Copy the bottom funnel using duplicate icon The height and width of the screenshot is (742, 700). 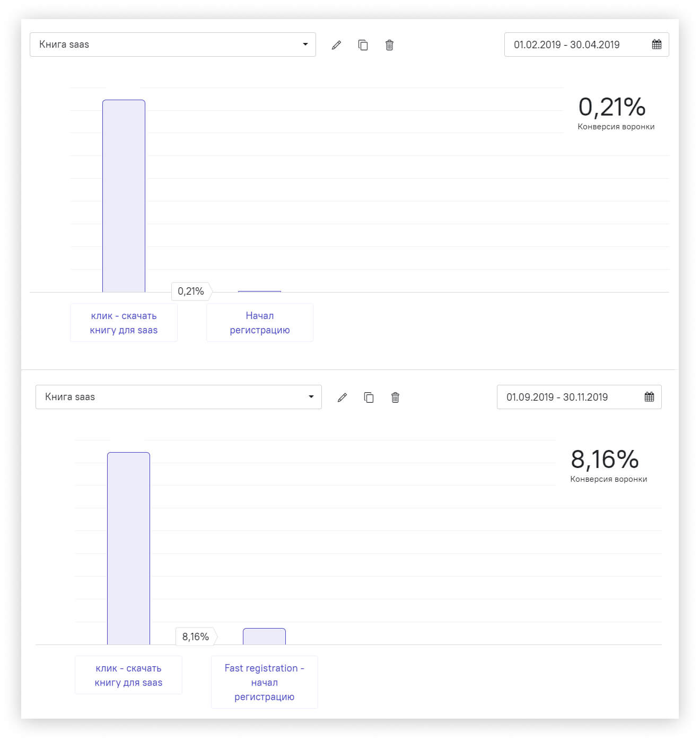coord(369,397)
